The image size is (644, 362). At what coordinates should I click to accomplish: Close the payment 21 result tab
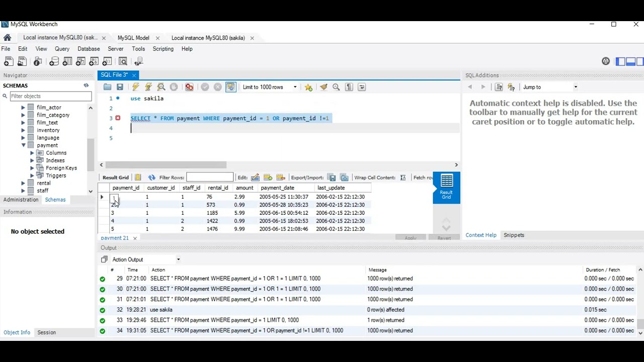click(135, 238)
